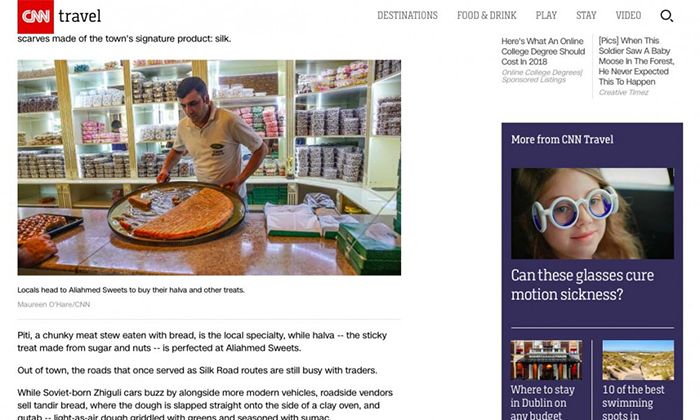Open the search magnifier icon
The image size is (700, 420).
point(666,16)
